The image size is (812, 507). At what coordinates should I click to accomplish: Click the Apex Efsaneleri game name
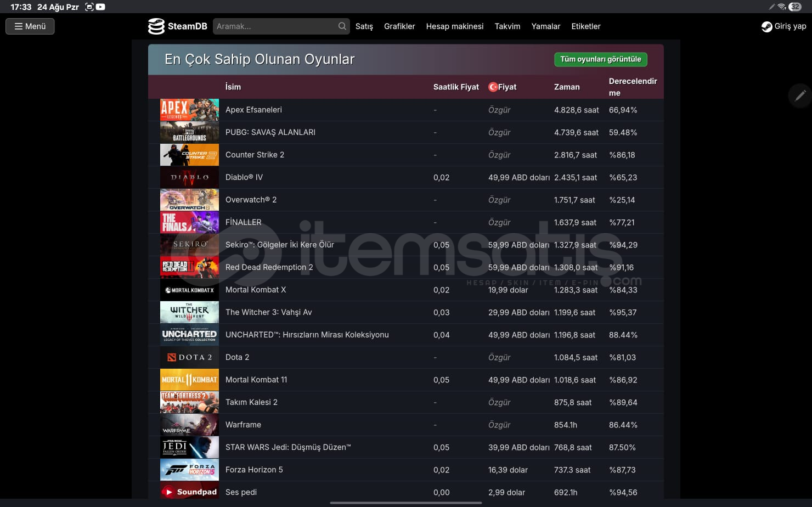pyautogui.click(x=253, y=110)
